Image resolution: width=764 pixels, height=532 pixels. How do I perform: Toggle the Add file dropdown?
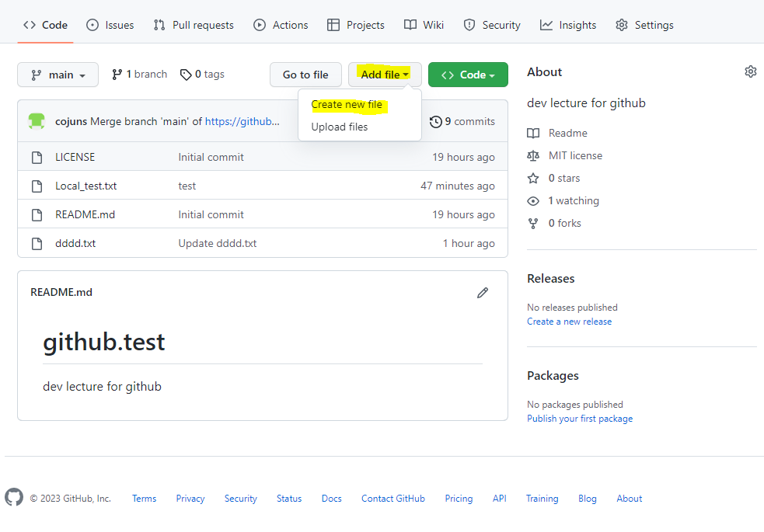point(385,75)
